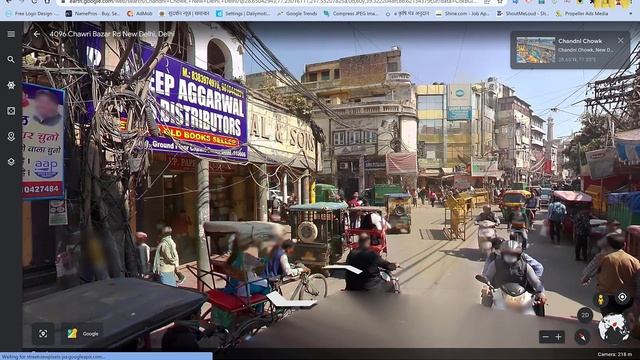Click the I'm Feeling Lucky dice icon
Viewport: 640px width, 360px height.
click(x=11, y=111)
